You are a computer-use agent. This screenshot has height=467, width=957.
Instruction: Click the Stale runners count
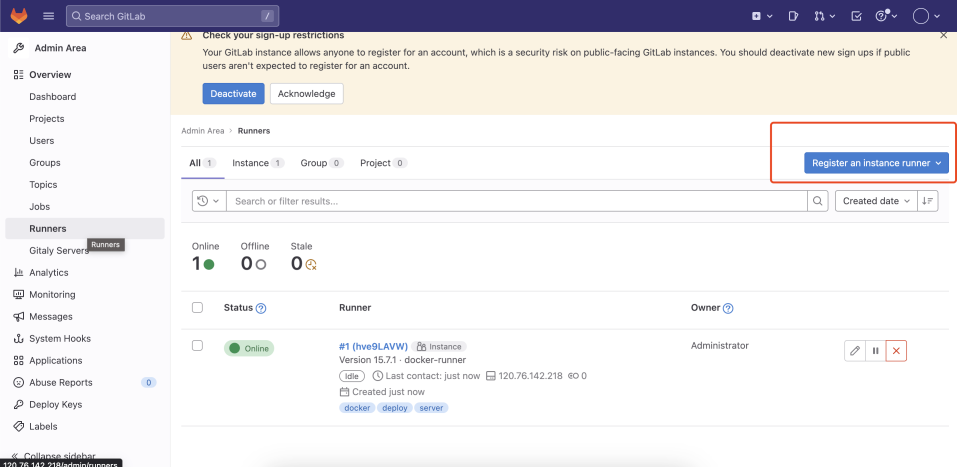coord(304,264)
